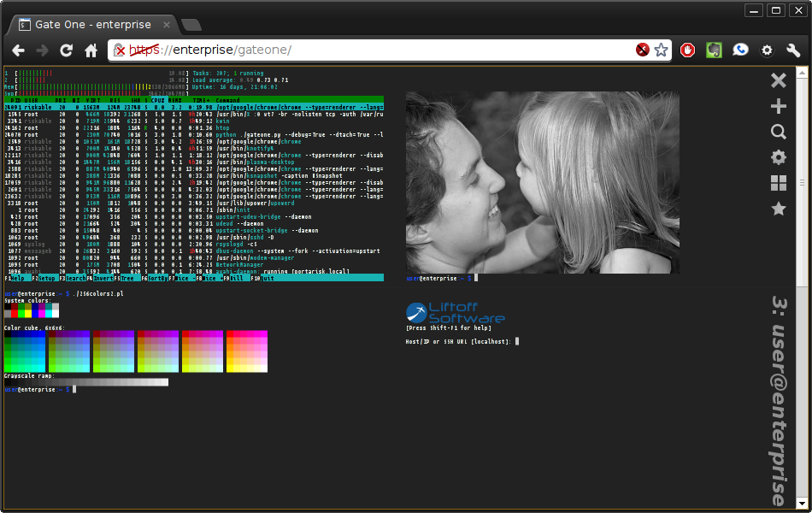Click the black and white photo thumbnail

coord(542,182)
